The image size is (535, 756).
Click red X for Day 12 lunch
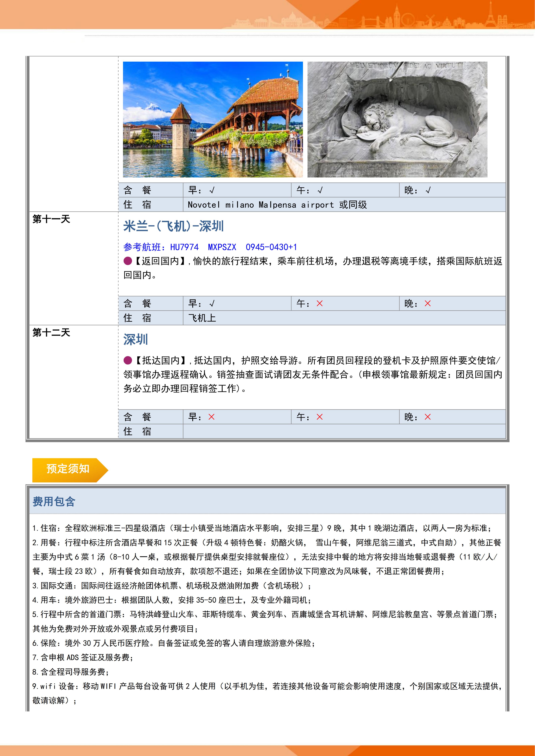point(319,417)
